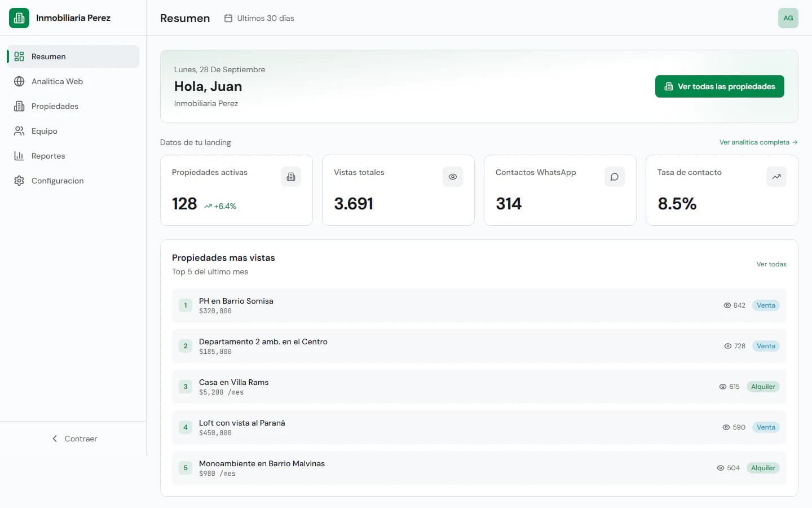Click the Ver todas las propiedades button
The width and height of the screenshot is (812, 508).
[720, 86]
